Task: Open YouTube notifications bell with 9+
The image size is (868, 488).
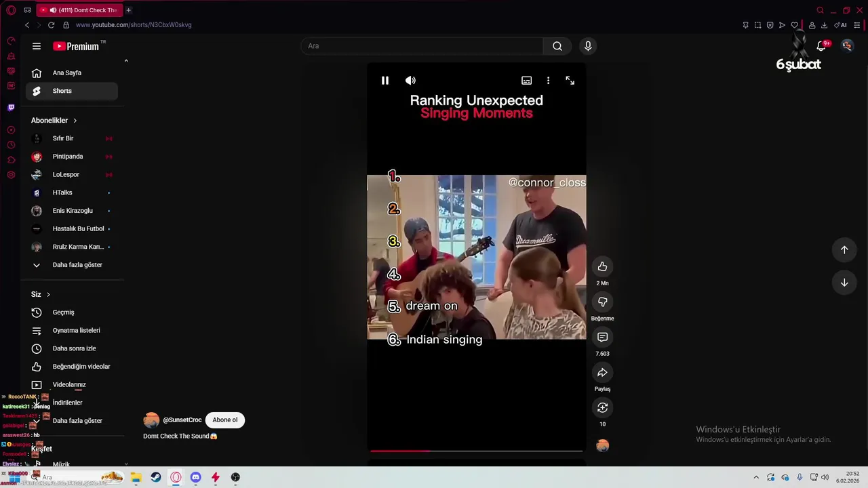Action: pos(821,46)
